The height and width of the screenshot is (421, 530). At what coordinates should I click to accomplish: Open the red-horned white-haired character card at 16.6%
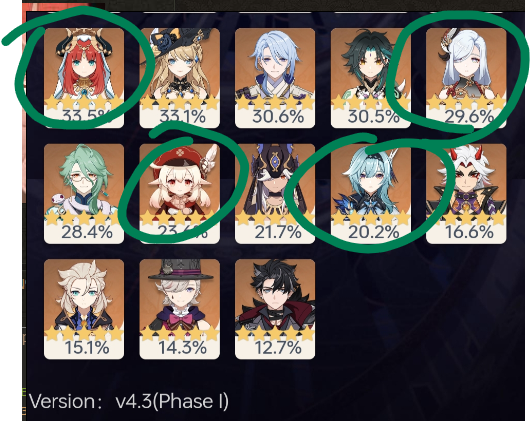pyautogui.click(x=466, y=193)
